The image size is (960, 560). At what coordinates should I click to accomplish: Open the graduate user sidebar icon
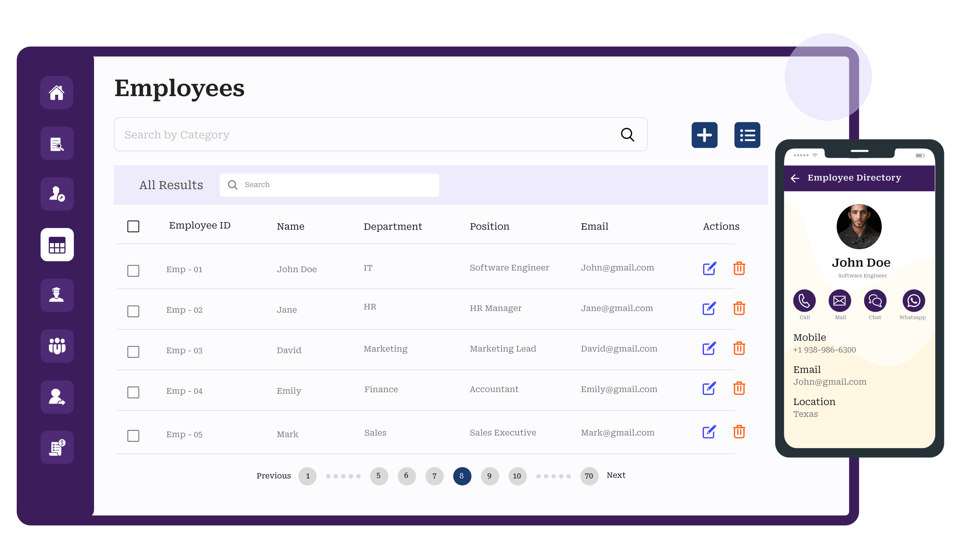click(57, 295)
